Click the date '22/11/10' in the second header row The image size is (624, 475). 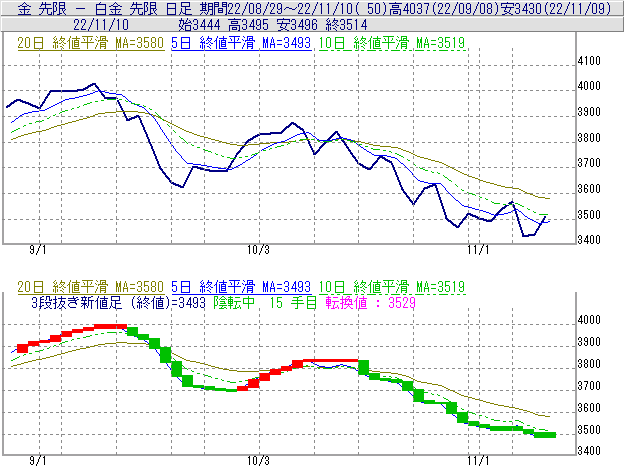tap(101, 25)
